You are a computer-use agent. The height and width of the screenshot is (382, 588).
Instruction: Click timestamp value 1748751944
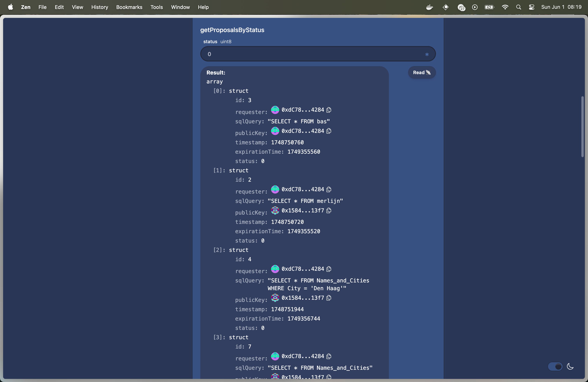point(287,309)
